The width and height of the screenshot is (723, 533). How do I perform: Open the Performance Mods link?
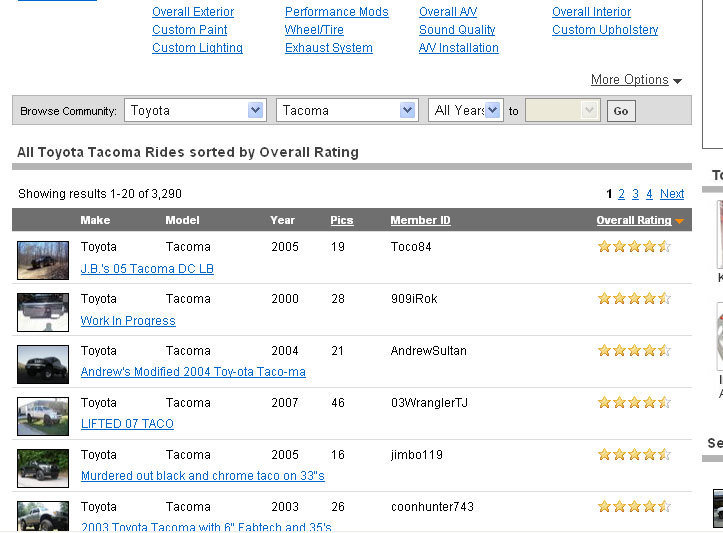point(337,12)
